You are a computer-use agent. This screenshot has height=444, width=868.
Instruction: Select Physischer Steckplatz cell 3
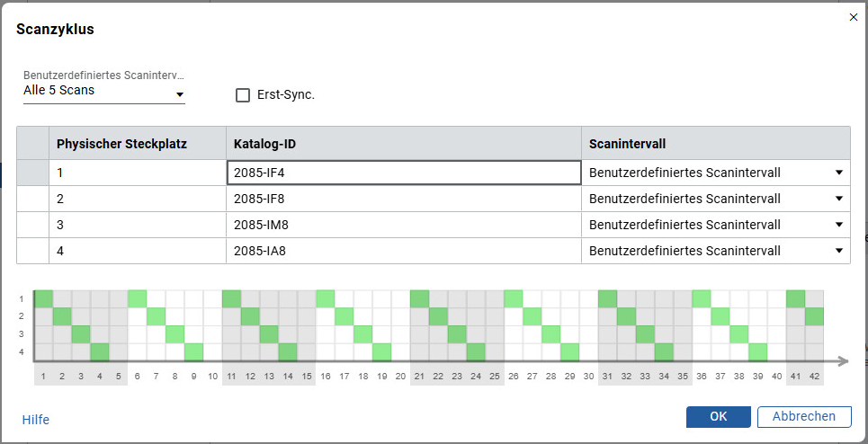[x=138, y=225]
